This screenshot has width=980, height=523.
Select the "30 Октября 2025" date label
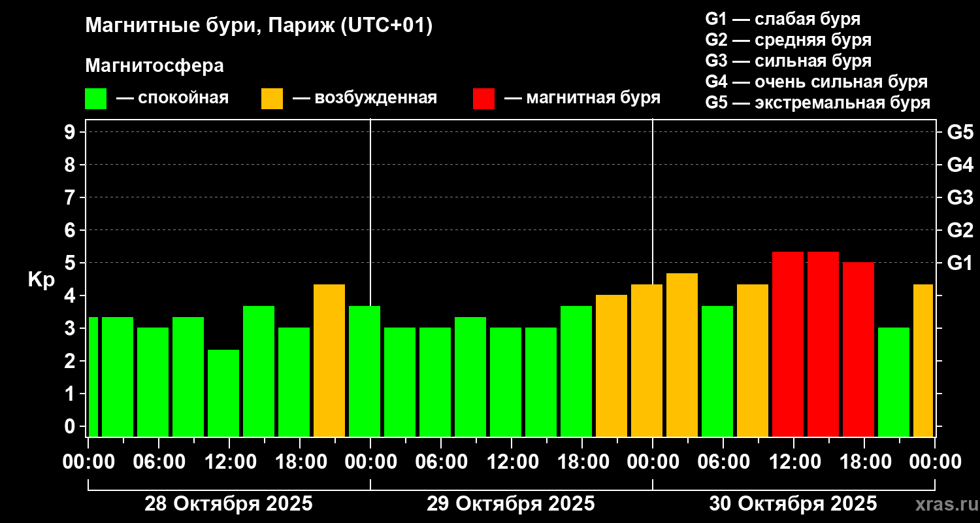click(793, 504)
